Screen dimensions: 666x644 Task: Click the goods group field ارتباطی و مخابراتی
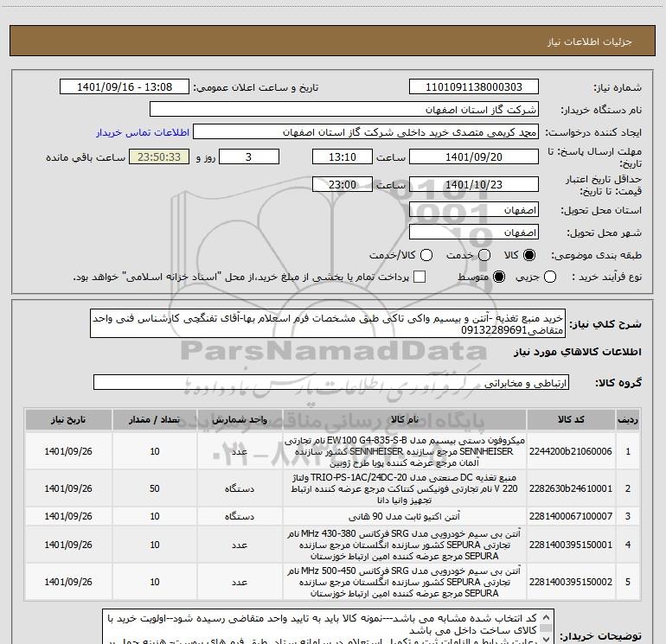(x=331, y=382)
